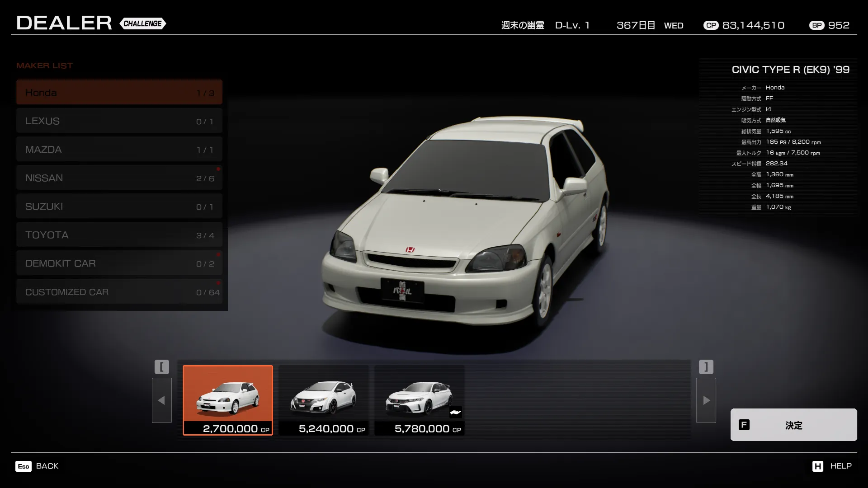Click the right arrow carousel button
868x488 pixels.
706,400
